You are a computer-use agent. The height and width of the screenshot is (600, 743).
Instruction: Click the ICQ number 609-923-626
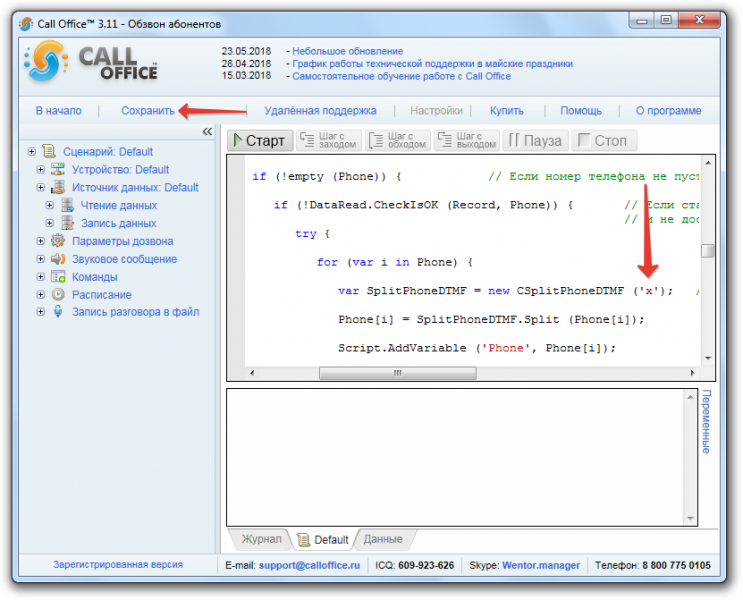tap(426, 565)
